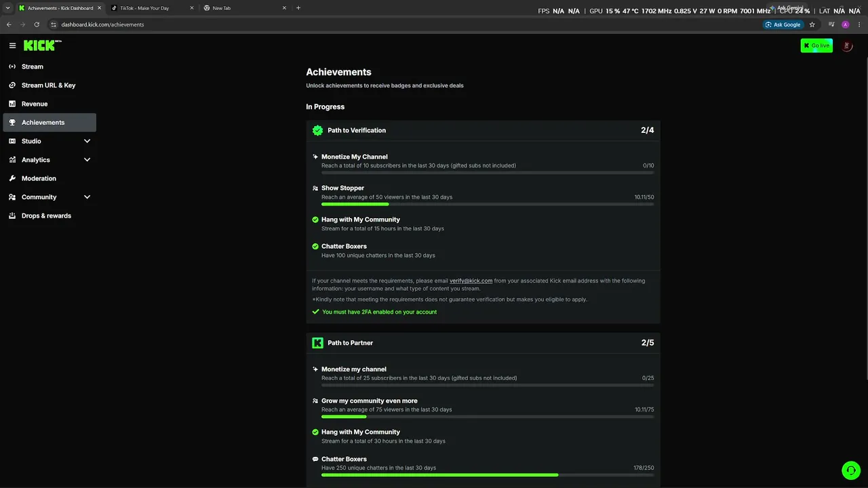
Task: Click Chatter Boxers 178/250 progress bar
Action: [488, 475]
